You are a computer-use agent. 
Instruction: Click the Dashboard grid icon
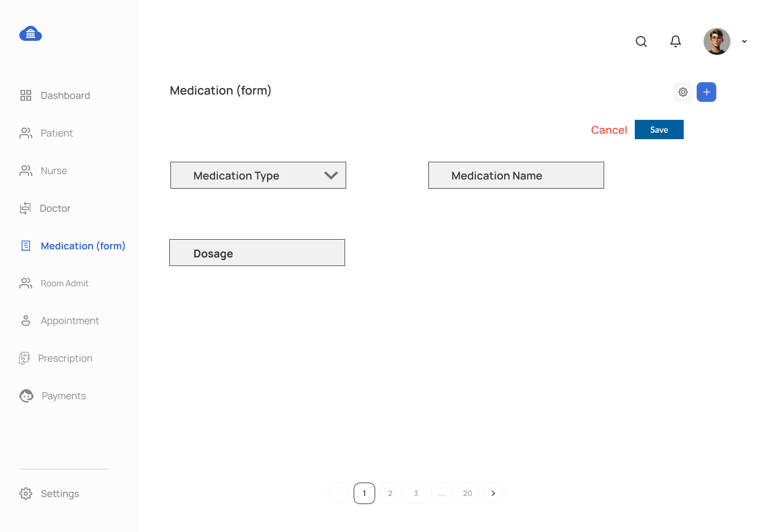coord(26,96)
